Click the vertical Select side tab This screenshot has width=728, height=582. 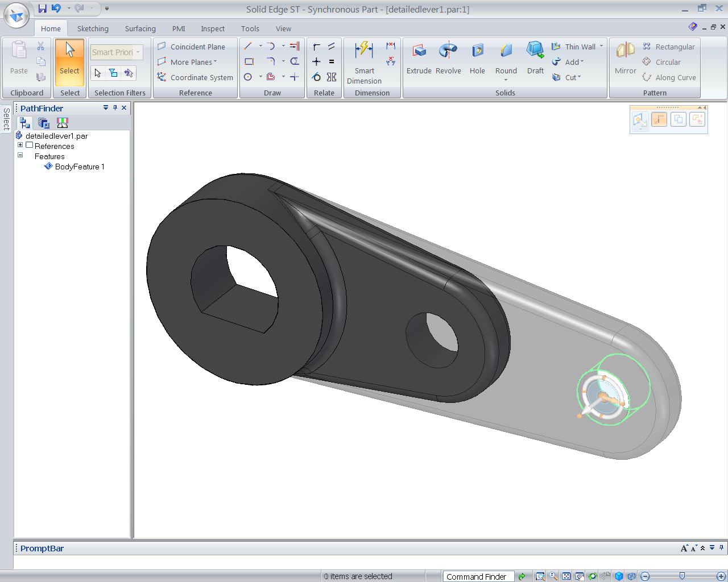pos(6,118)
